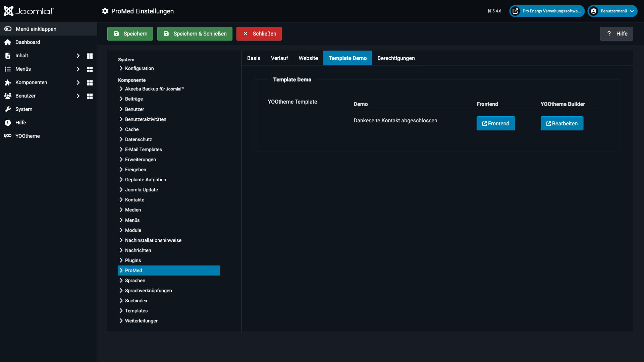Viewport: 644px width, 362px height.
Task: Expand Inhalt submenu chevron
Action: (x=78, y=56)
